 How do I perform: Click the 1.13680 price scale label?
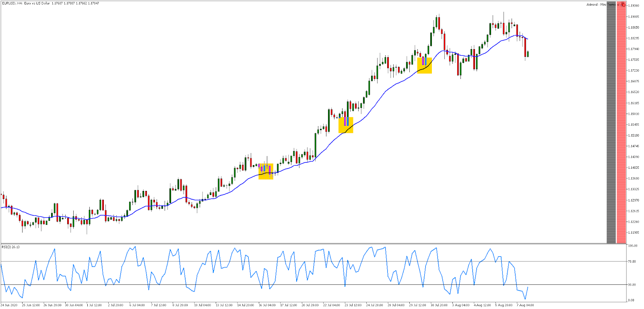634,178
